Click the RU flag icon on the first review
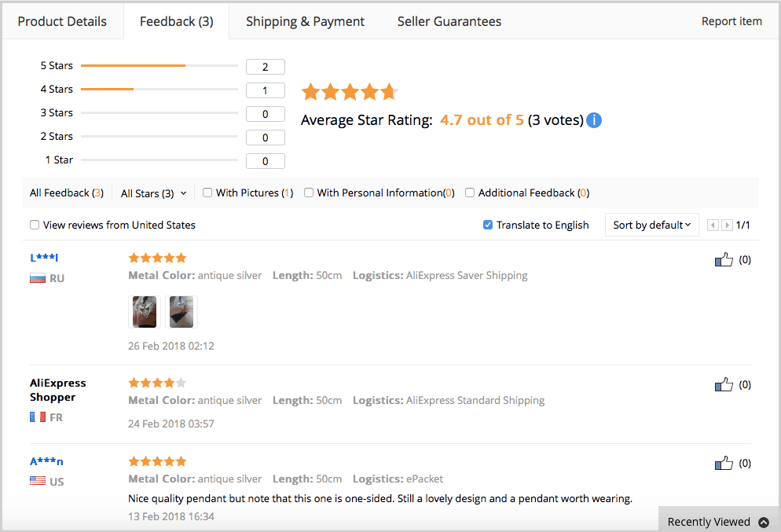Image resolution: width=781 pixels, height=532 pixels. point(38,277)
